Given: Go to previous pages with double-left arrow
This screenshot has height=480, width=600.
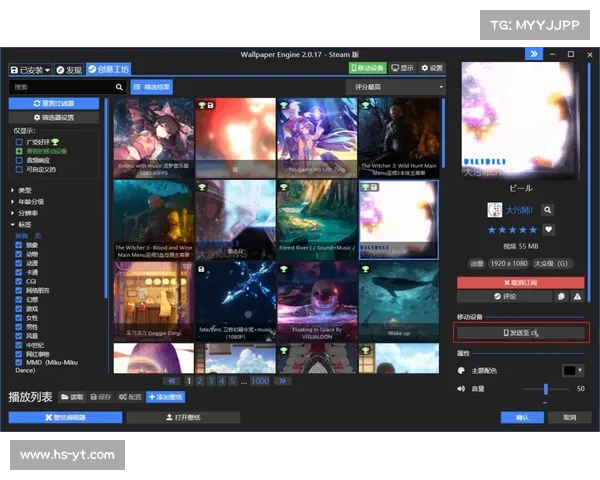Looking at the screenshot, I should click(172, 381).
